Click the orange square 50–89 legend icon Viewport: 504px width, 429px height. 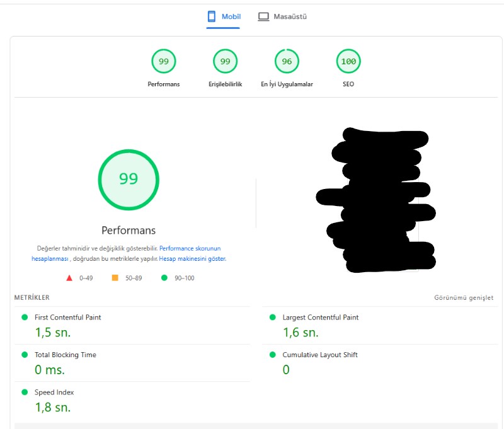pyautogui.click(x=115, y=278)
